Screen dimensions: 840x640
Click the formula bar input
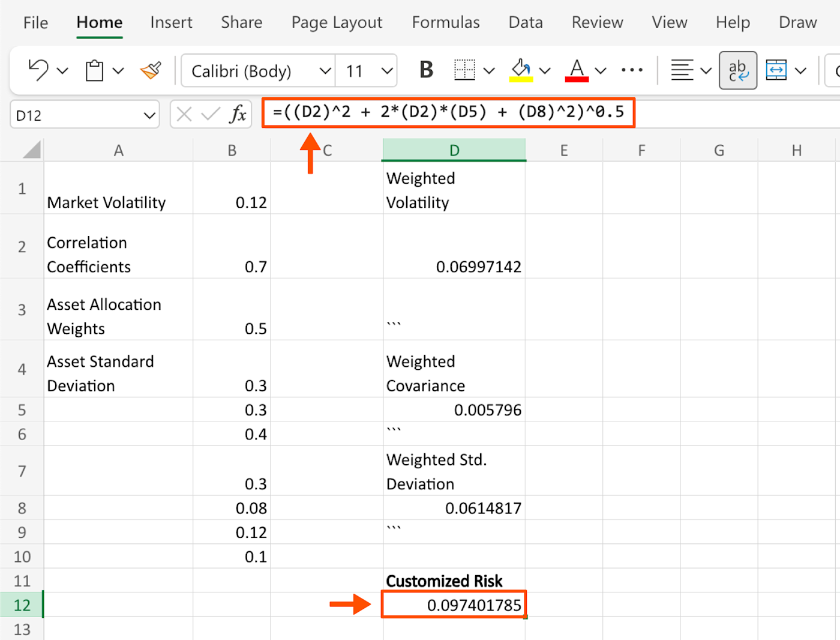[x=551, y=113]
